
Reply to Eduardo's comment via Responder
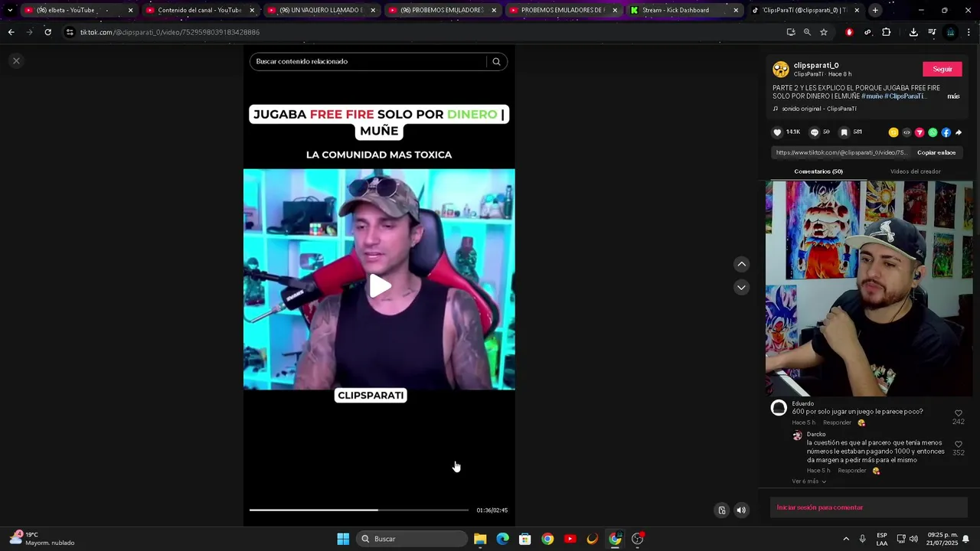coord(837,422)
